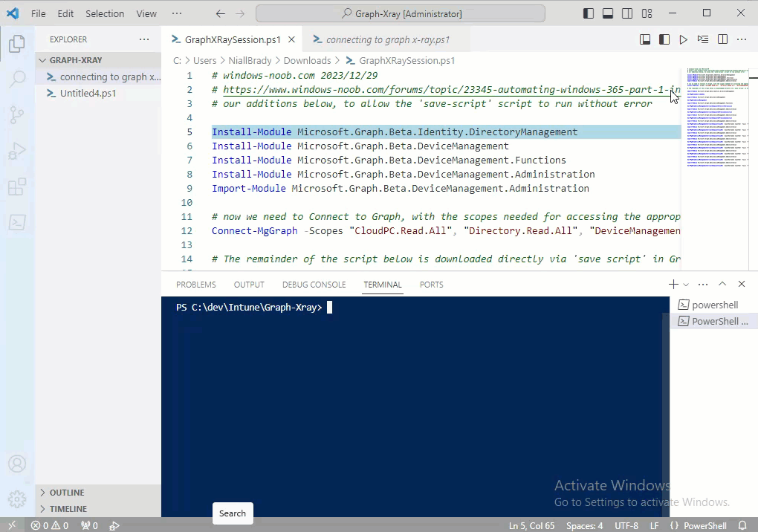
Task: Run the script with the play button
Action: (x=683, y=39)
